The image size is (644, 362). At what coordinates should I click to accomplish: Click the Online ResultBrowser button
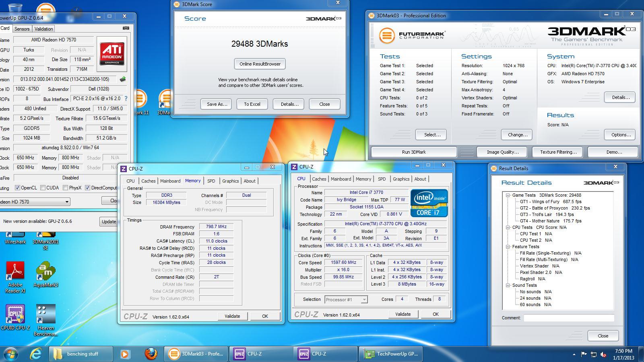pos(260,64)
